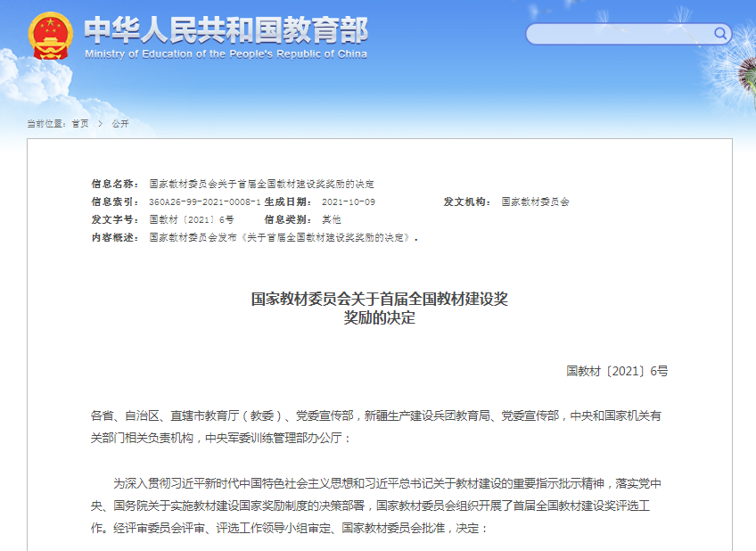This screenshot has width=756, height=551.
Task: Select the 信息名称 value text
Action: tap(261, 184)
